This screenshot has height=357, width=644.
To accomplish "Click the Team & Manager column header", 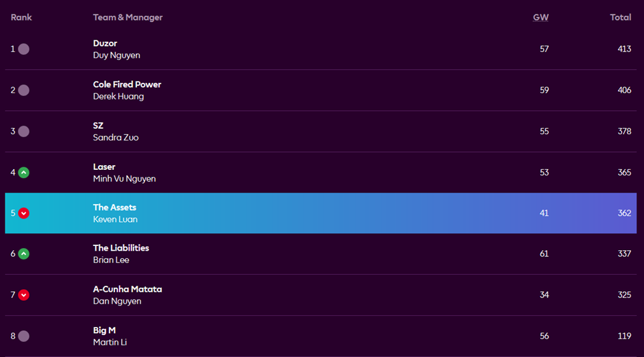I will [x=127, y=17].
